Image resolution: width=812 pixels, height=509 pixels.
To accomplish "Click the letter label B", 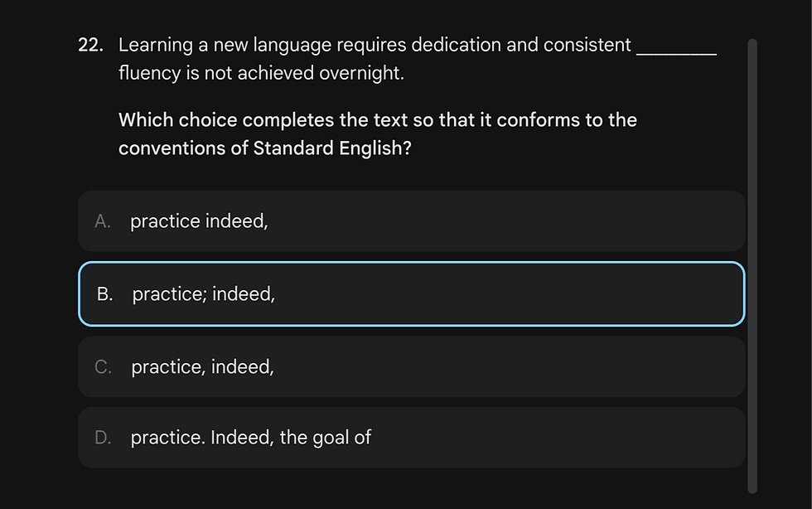I will [x=104, y=293].
